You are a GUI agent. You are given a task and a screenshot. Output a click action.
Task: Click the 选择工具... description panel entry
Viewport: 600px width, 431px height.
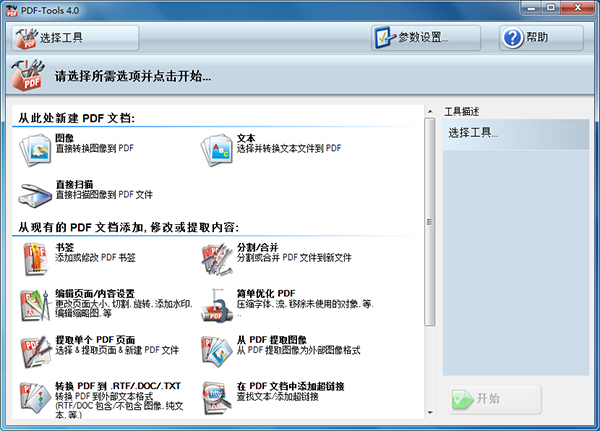click(x=516, y=134)
